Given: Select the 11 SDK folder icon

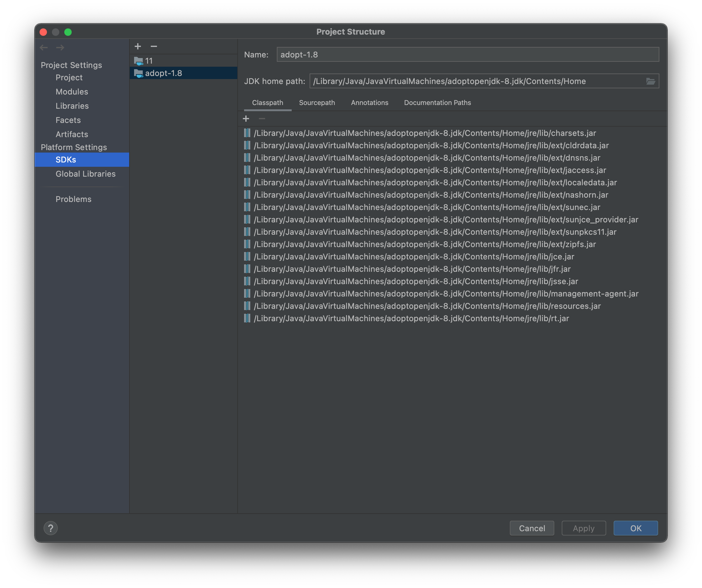Looking at the screenshot, I should coord(138,61).
